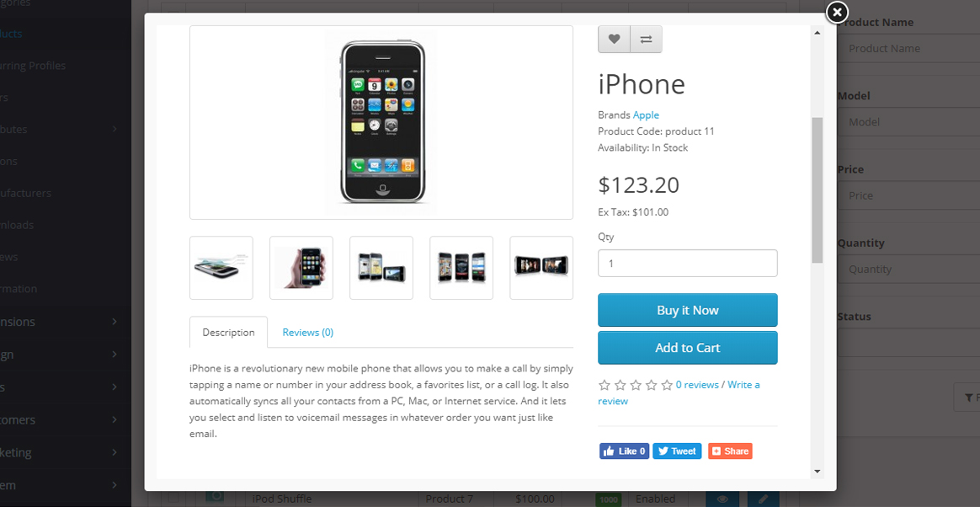
Task: Click the Facebook Like button
Action: pyautogui.click(x=625, y=451)
